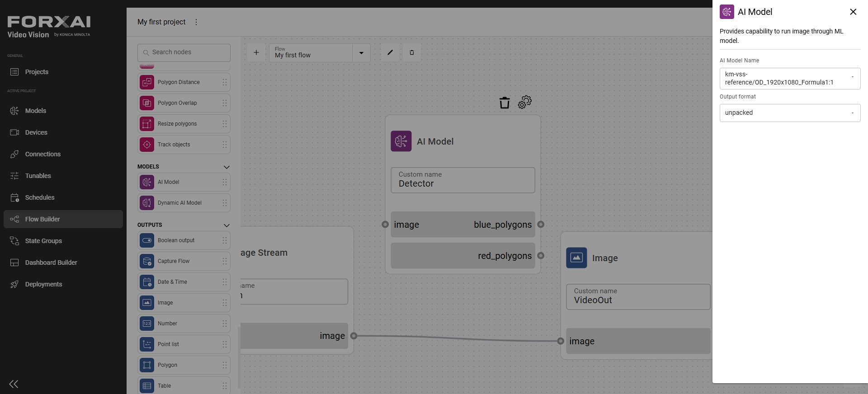Click the Point list node icon
Viewport: 868px width, 394px height.
(x=147, y=344)
